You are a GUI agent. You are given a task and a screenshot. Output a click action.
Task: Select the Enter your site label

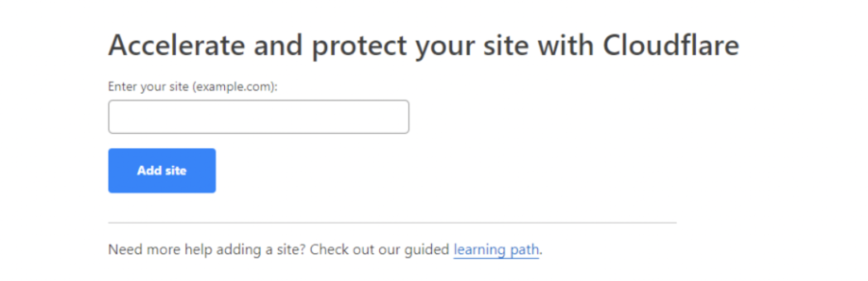(192, 87)
